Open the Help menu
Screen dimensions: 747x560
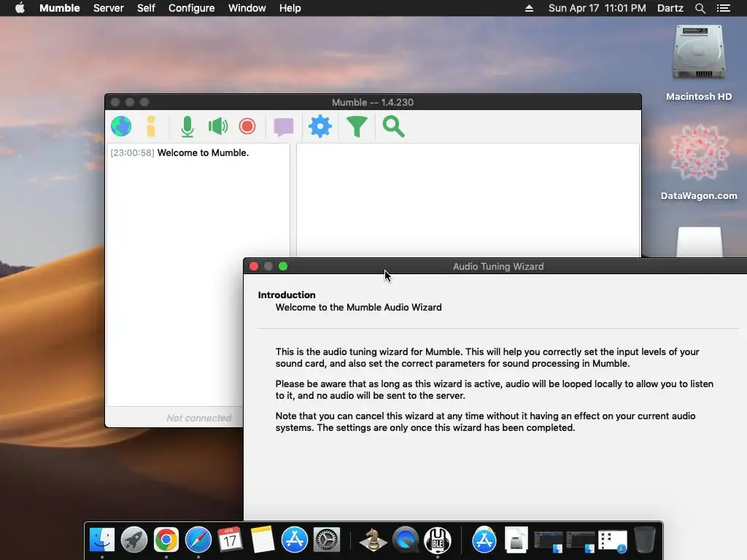[x=290, y=8]
